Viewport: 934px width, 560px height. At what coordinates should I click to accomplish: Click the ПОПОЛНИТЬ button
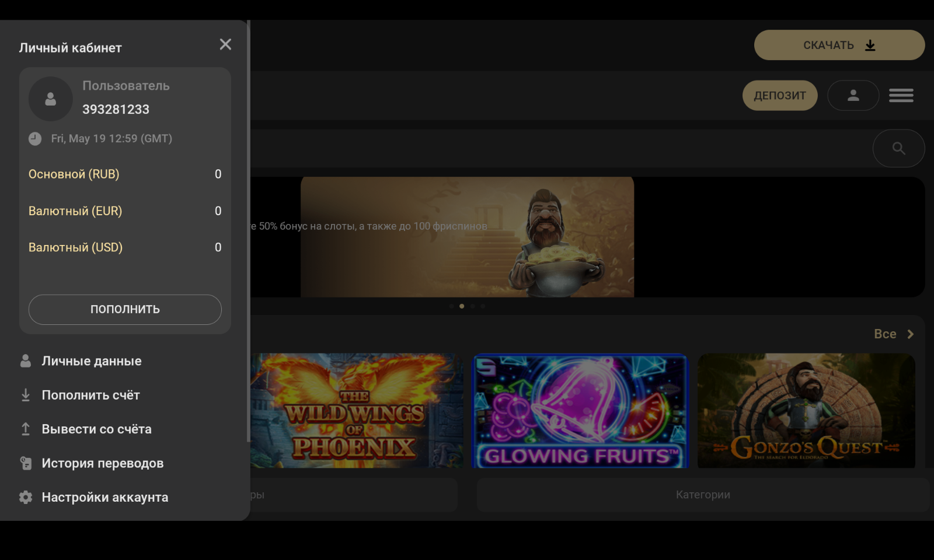(x=125, y=309)
